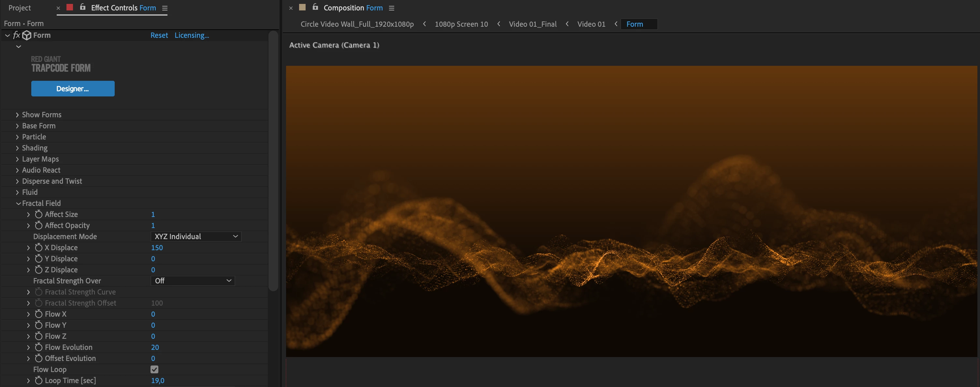
Task: Collapse the Fractal Field section
Action: point(18,204)
